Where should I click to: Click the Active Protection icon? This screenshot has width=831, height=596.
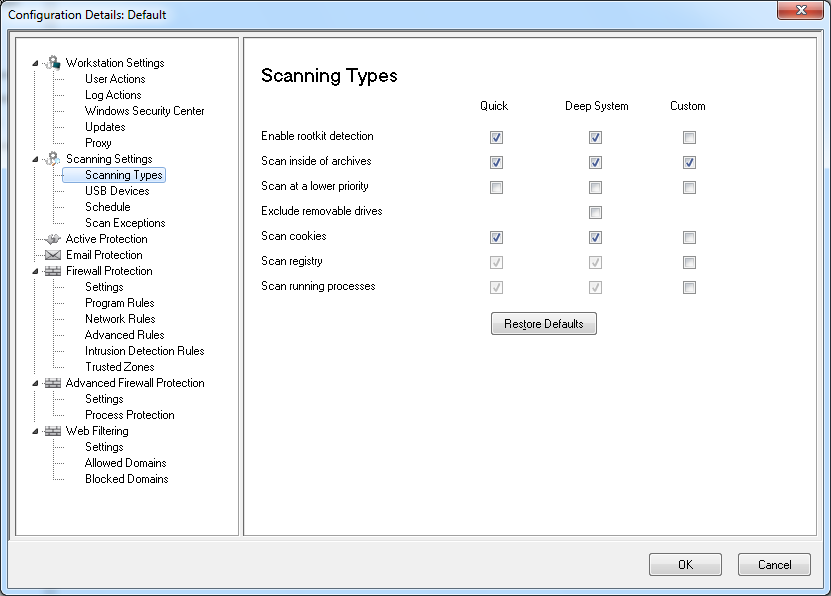54,239
